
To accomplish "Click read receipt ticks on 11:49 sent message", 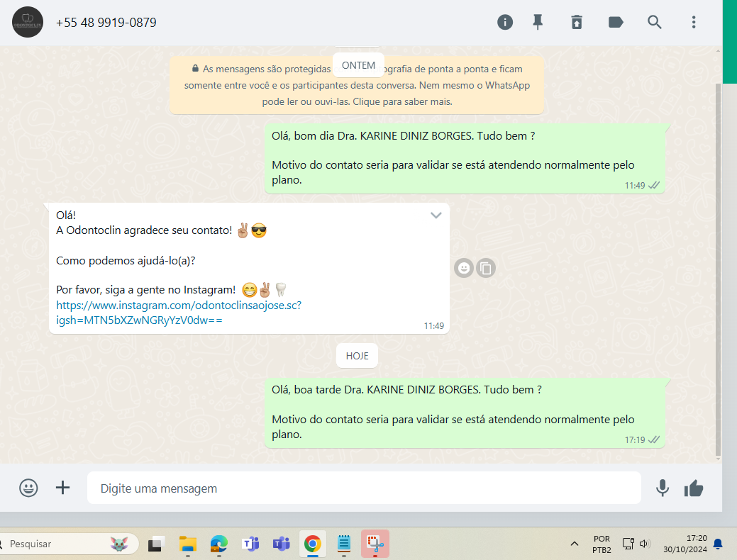I will [x=654, y=185].
